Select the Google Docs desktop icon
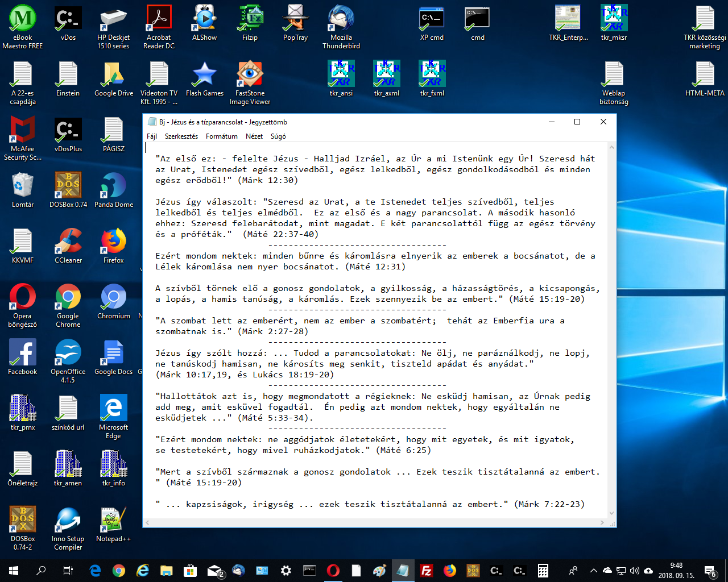This screenshot has width=728, height=582. 114,358
